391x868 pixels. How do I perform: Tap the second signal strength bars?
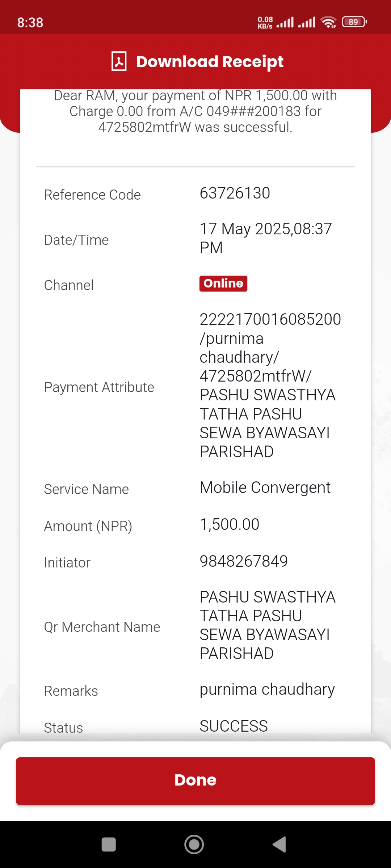[307, 22]
